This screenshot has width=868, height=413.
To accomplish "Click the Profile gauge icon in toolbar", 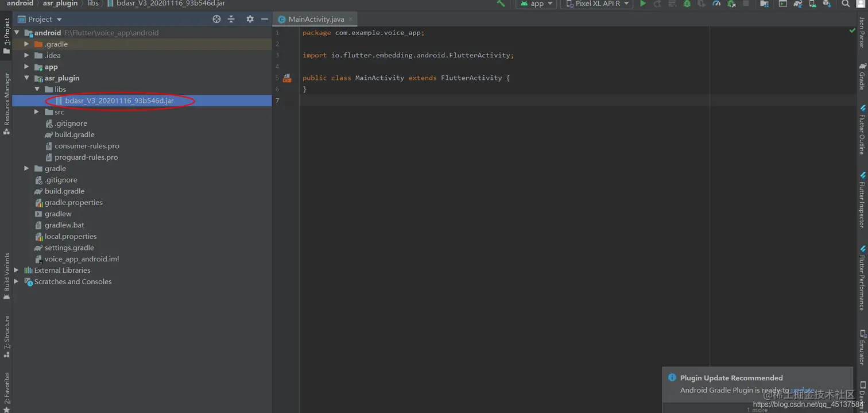I will (x=716, y=3).
